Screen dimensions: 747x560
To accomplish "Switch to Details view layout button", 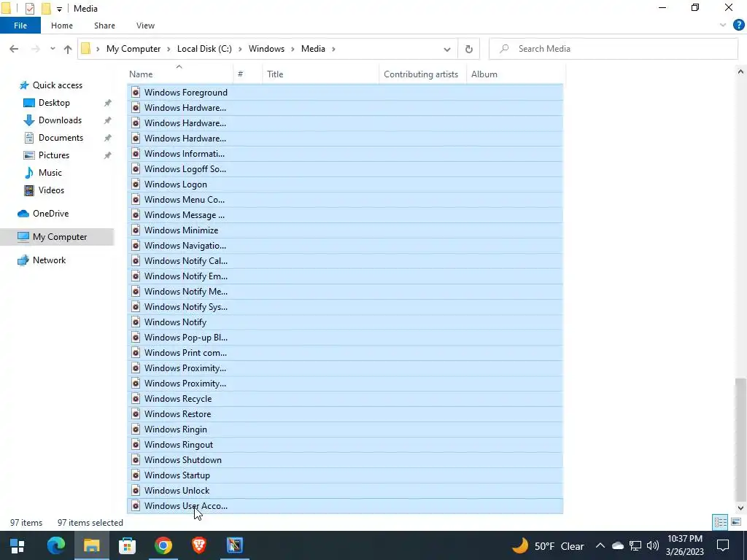I will click(x=720, y=522).
